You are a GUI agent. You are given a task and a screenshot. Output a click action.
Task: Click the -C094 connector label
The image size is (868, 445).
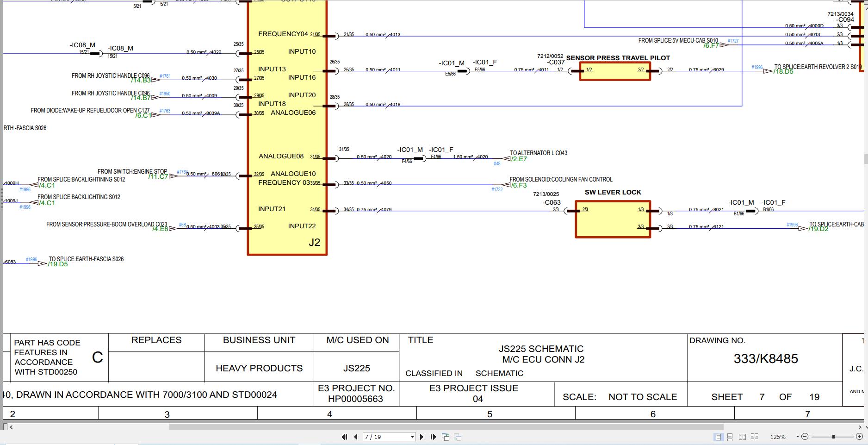pyautogui.click(x=845, y=19)
